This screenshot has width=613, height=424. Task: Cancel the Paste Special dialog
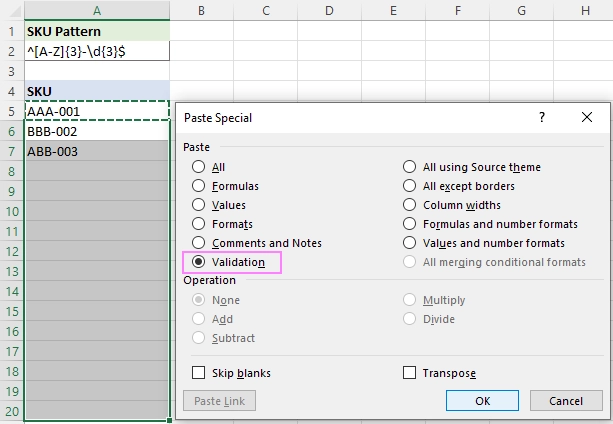click(566, 401)
